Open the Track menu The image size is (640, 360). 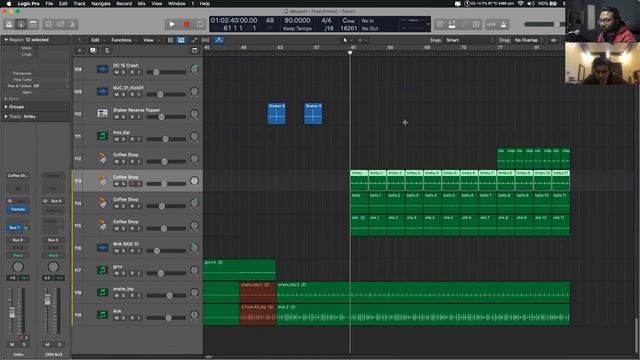coord(79,3)
